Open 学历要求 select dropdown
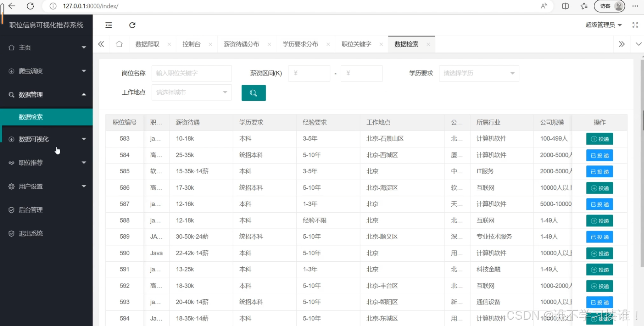 (479, 73)
